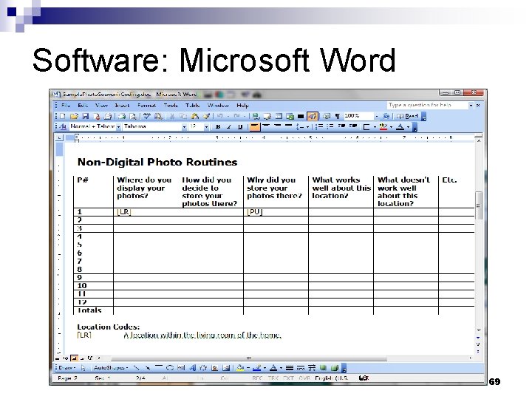The width and height of the screenshot is (532, 399).
Task: Open the Table menu
Action: [x=192, y=106]
